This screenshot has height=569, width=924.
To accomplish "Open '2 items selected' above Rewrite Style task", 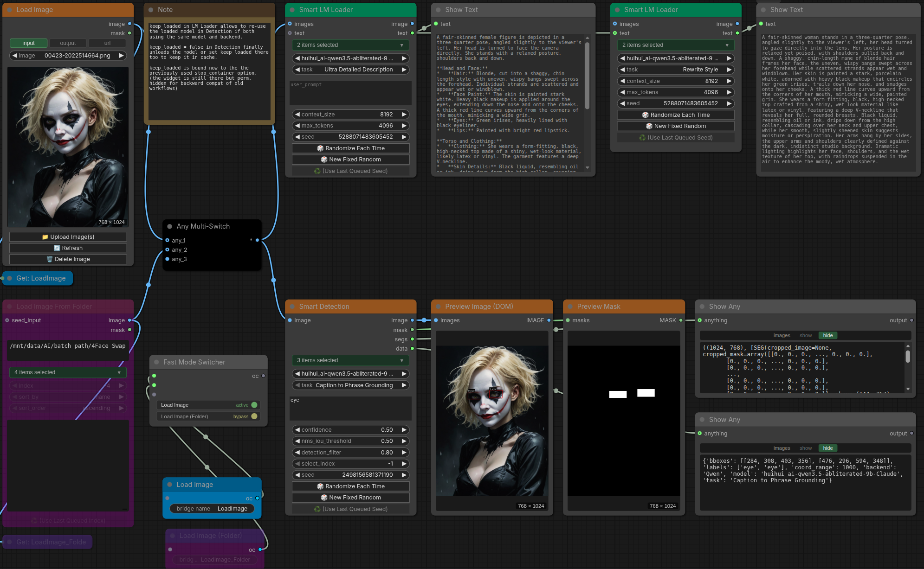I will point(676,45).
